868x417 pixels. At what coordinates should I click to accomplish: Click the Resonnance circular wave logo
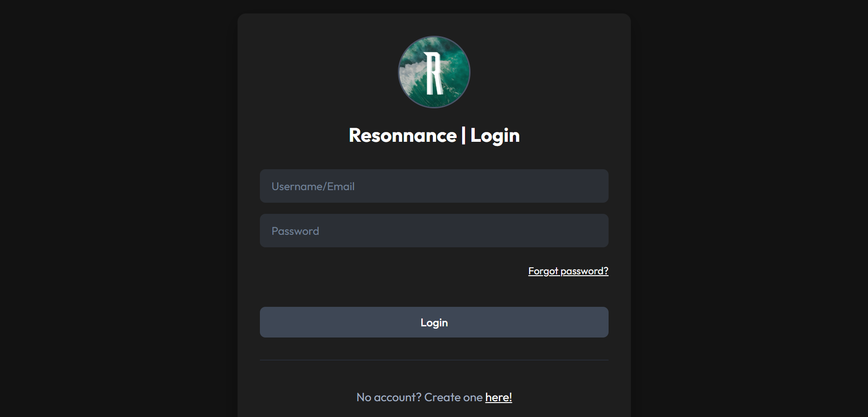click(434, 72)
